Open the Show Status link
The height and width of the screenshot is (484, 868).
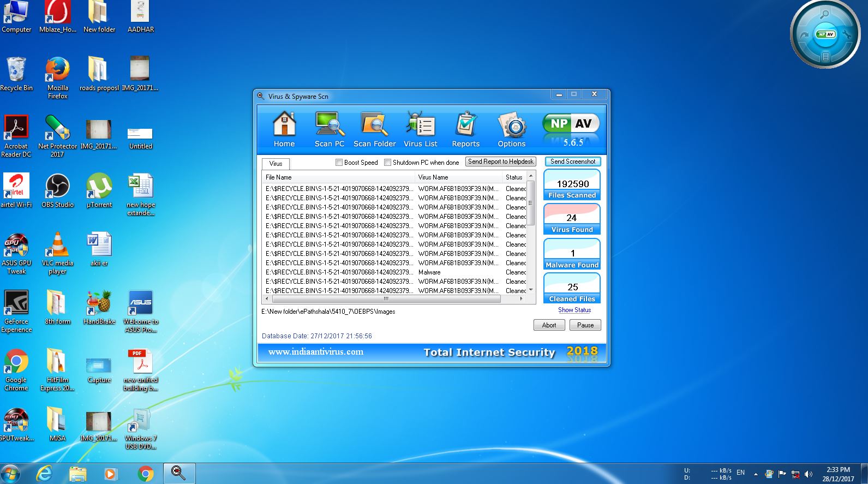coord(574,310)
